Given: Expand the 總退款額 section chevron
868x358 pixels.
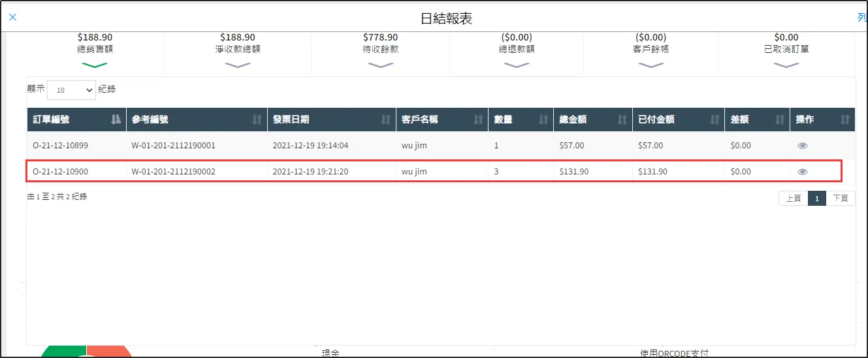Looking at the screenshot, I should coord(516,65).
